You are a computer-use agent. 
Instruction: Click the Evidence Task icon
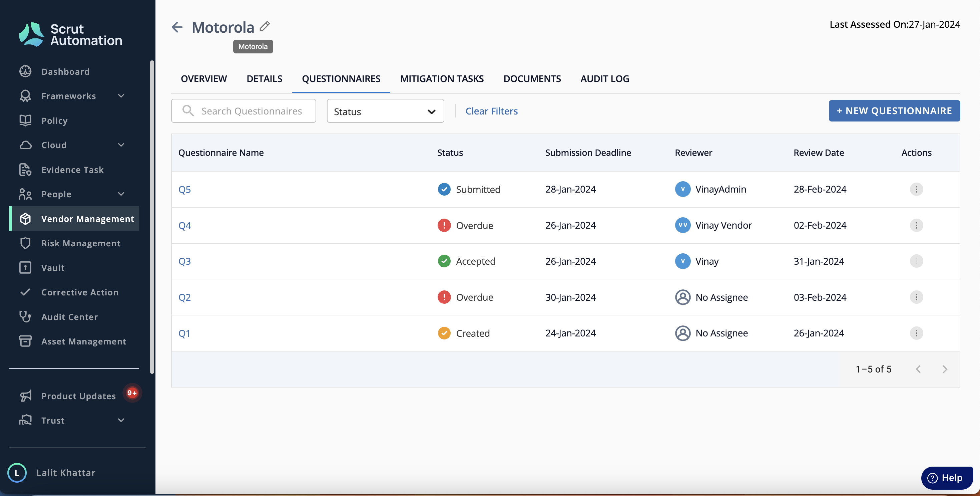tap(25, 169)
